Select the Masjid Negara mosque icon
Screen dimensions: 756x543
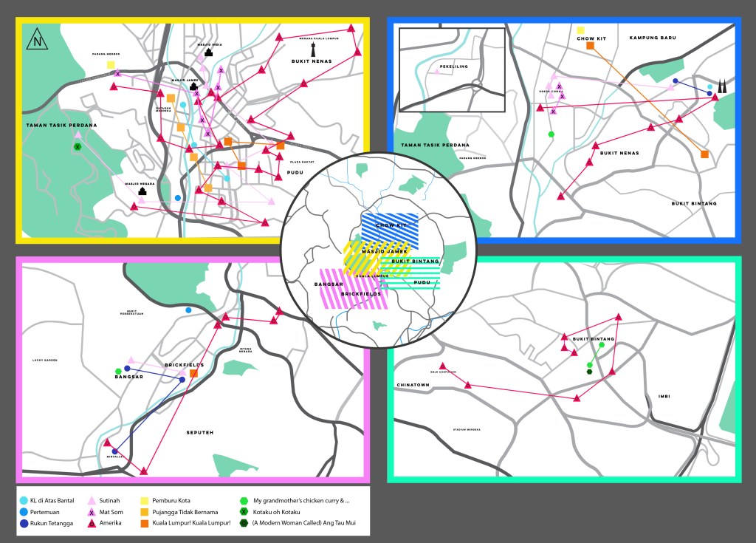point(142,192)
